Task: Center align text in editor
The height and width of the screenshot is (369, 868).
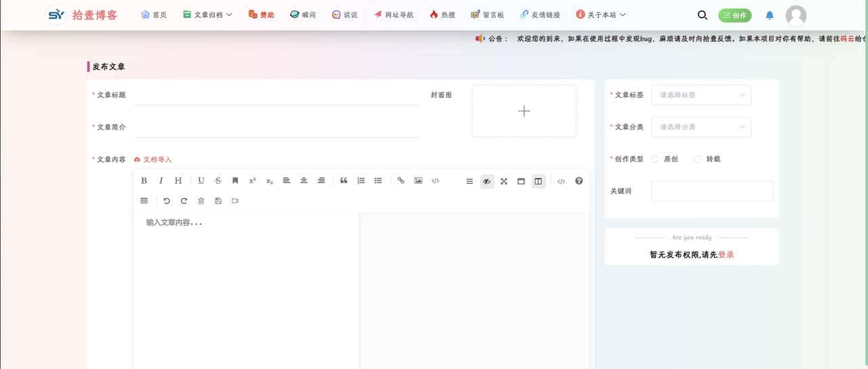Action: pyautogui.click(x=304, y=181)
